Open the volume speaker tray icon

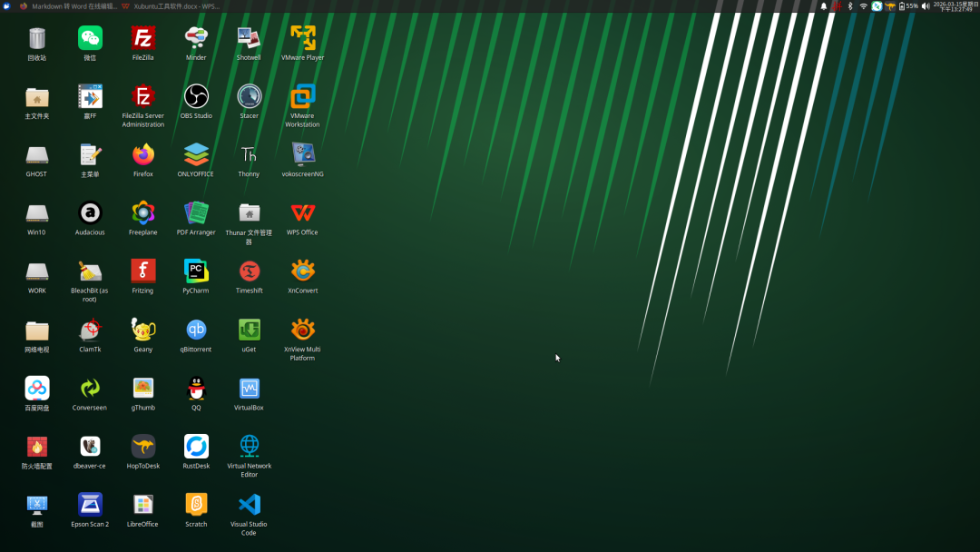(926, 6)
